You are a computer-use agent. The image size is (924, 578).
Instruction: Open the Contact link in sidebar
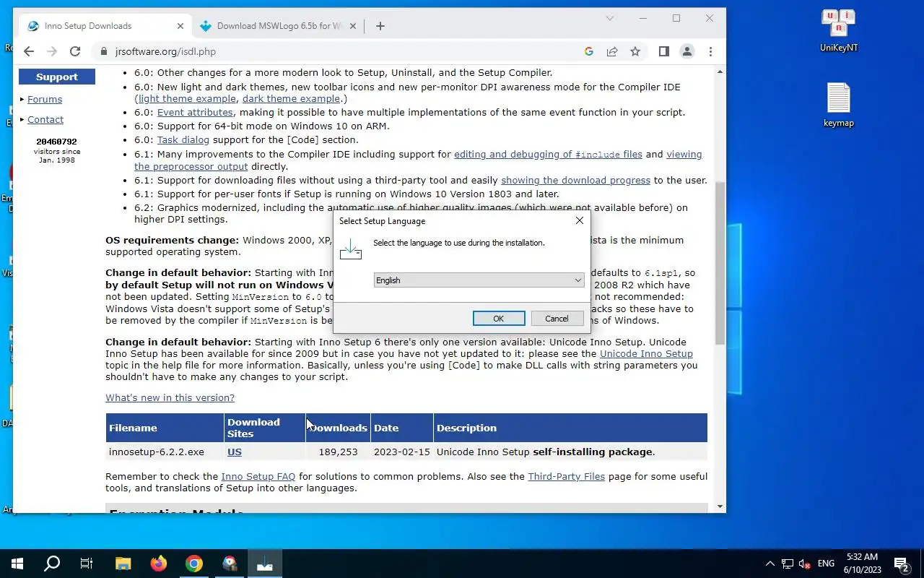tap(45, 120)
